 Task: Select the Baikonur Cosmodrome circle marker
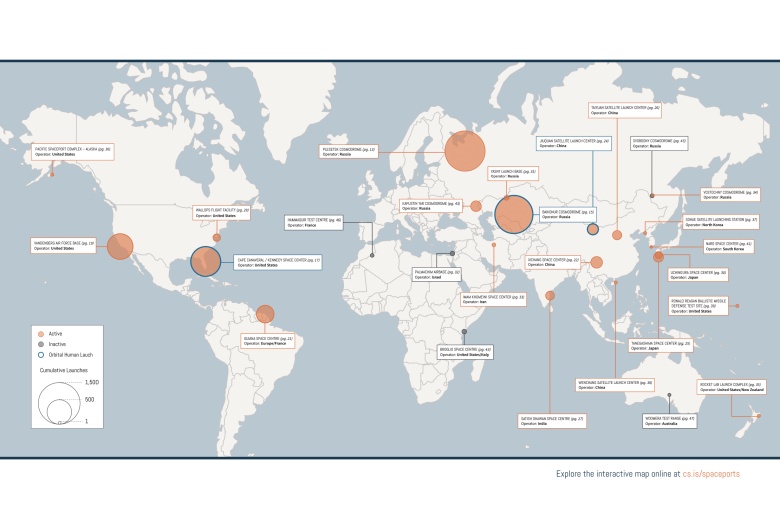(x=514, y=214)
